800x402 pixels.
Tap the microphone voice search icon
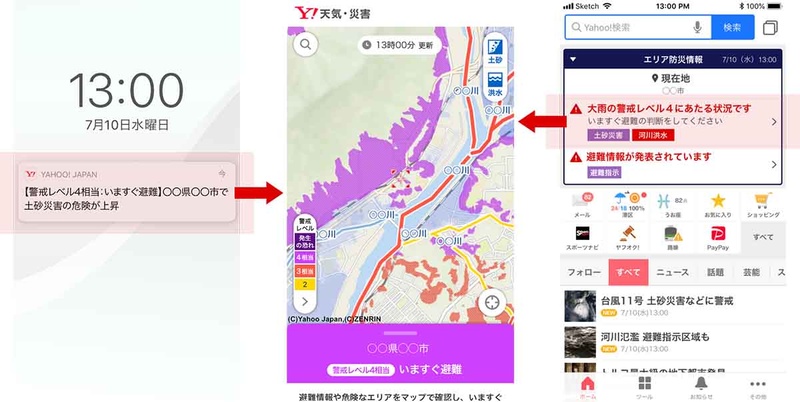pyautogui.click(x=697, y=27)
